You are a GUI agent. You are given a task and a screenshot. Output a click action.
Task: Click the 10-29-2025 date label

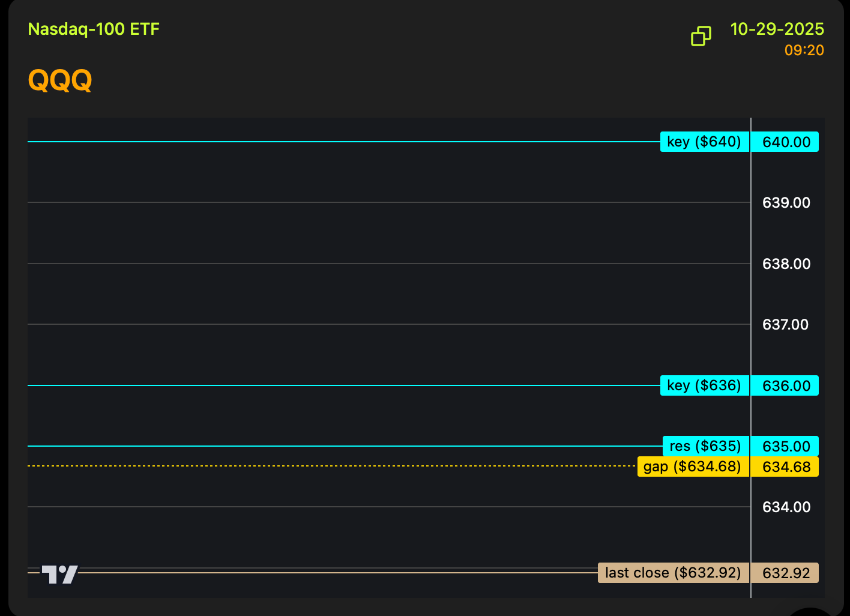pos(777,29)
